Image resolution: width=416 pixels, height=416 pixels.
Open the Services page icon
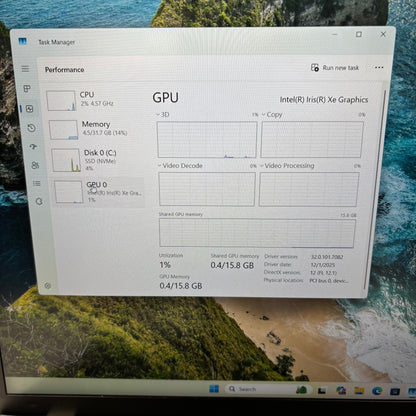39,201
